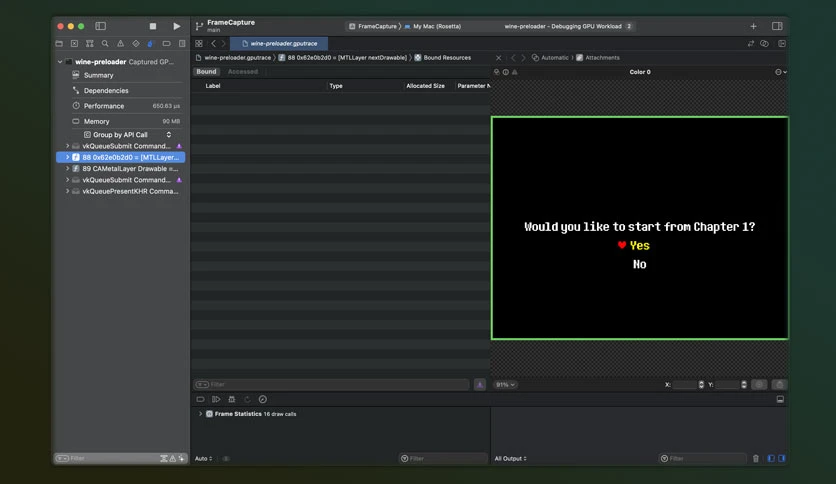
Task: Open related items grid menu
Action: point(199,44)
